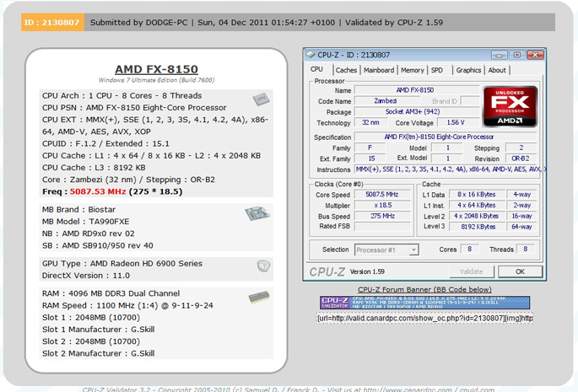Click the greyed Validate button
The image size is (578, 392).
click(472, 271)
